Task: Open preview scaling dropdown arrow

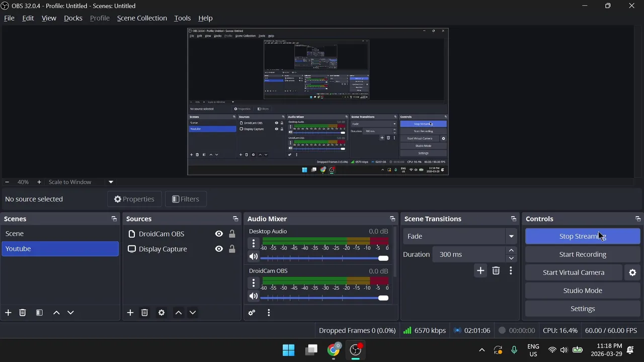Action: click(111, 182)
